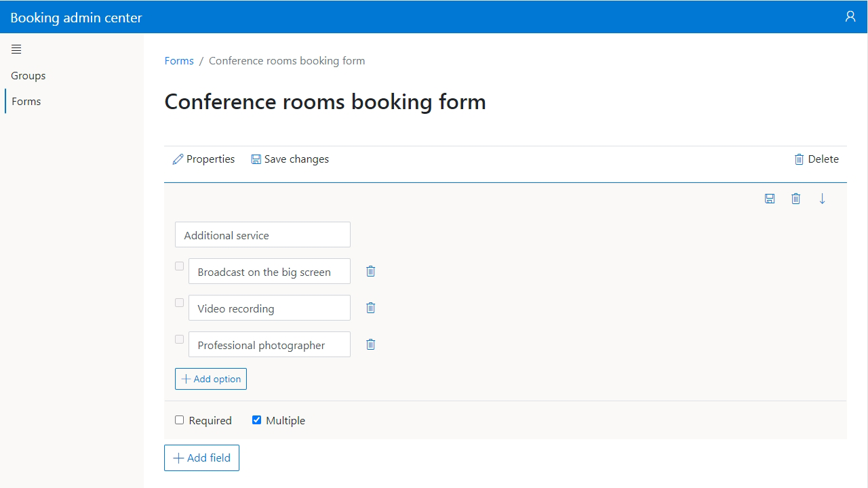This screenshot has width=868, height=488.
Task: Click the Additional service title field
Action: coord(262,235)
